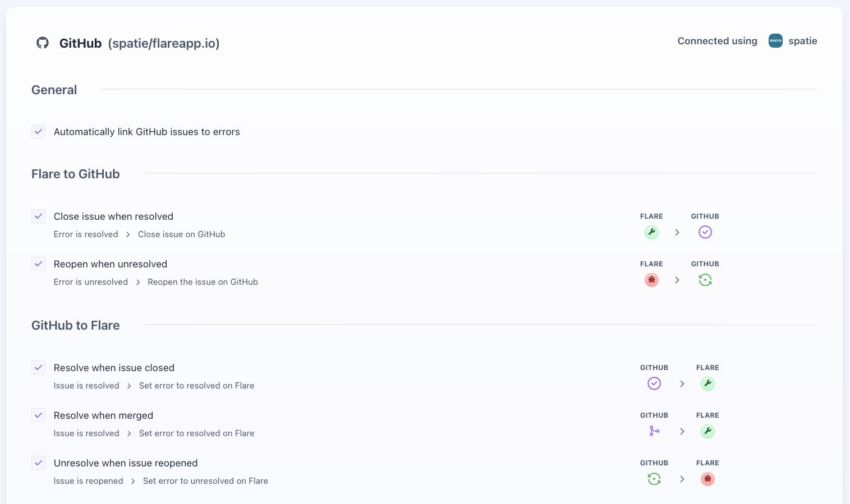Click FLARE column label in Close issue row
Image resolution: width=850 pixels, height=504 pixels.
pyautogui.click(x=651, y=216)
